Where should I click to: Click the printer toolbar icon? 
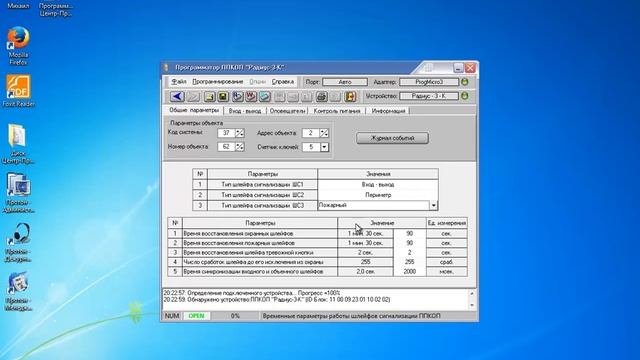(322, 96)
